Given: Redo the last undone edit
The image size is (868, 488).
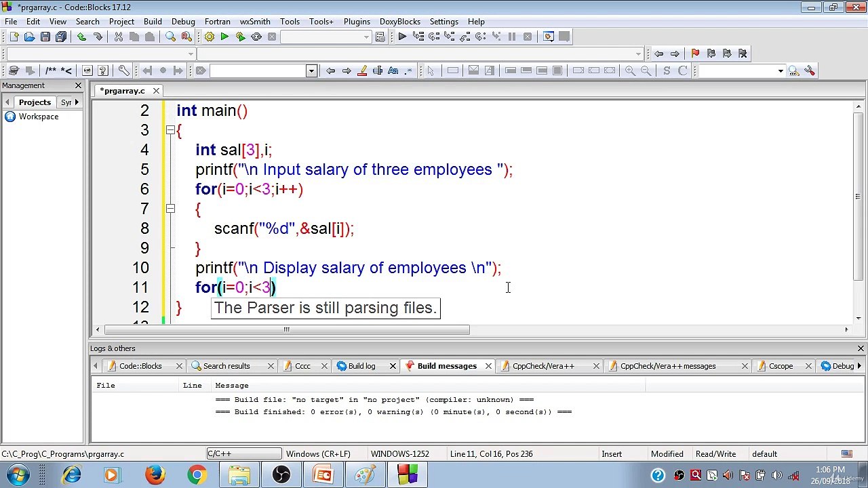Looking at the screenshot, I should [x=98, y=37].
